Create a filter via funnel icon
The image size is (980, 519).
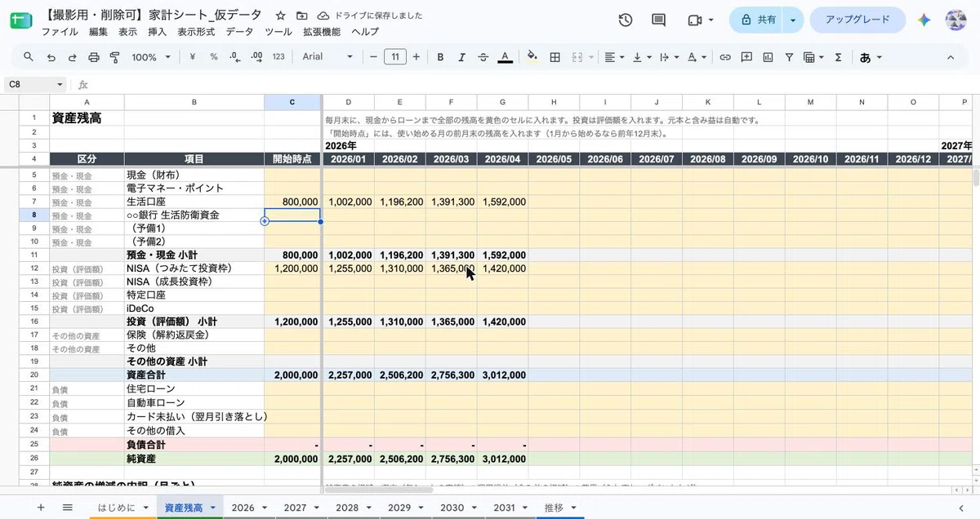[x=789, y=57]
